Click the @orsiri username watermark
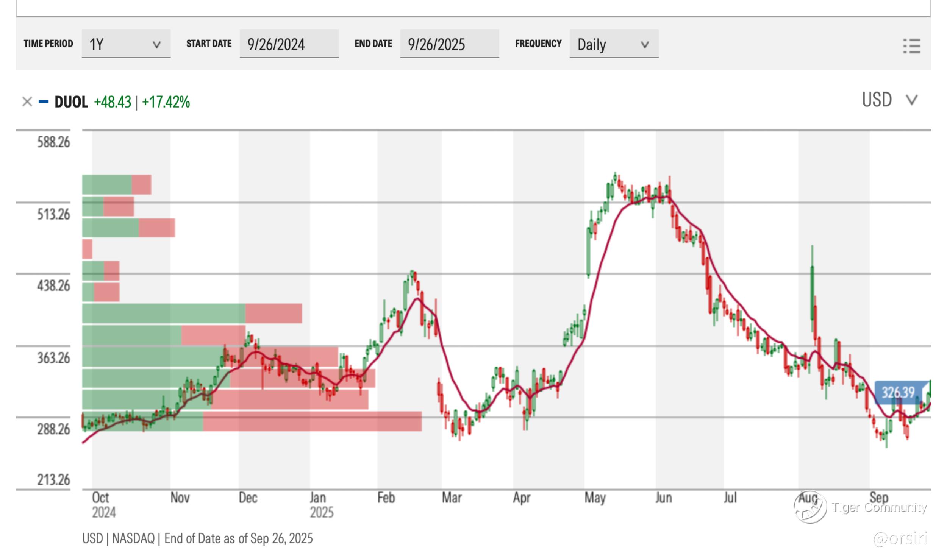This screenshot has height=560, width=947. tap(900, 538)
